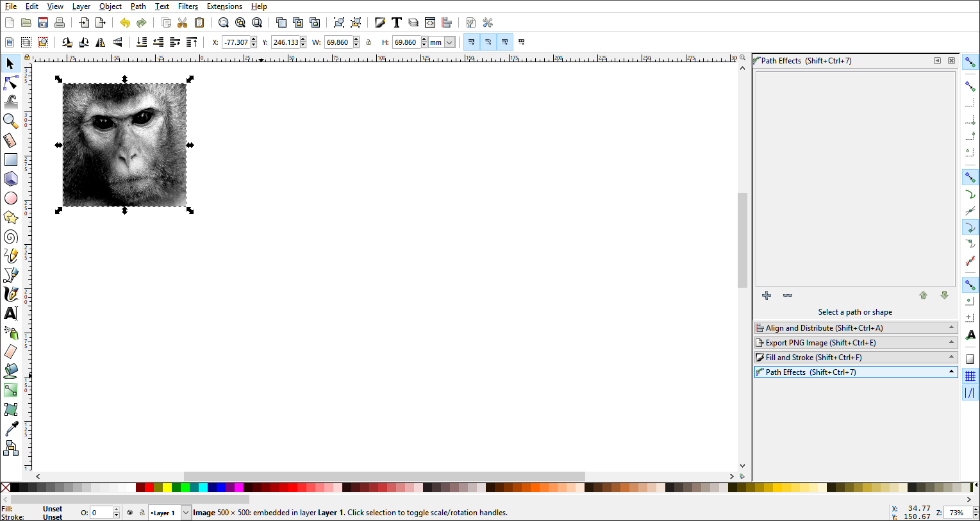The height and width of the screenshot is (521, 980).
Task: Add a path effect with plus button
Action: click(767, 295)
